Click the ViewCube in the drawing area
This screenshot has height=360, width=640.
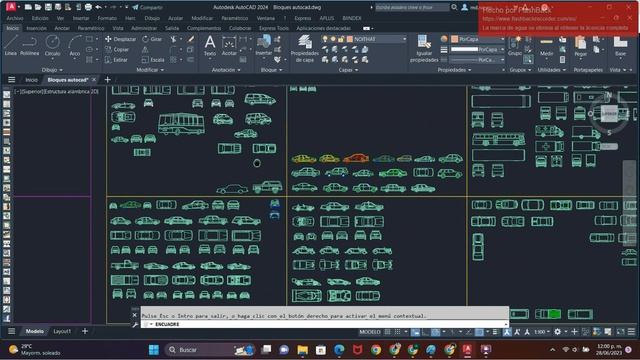609,113
